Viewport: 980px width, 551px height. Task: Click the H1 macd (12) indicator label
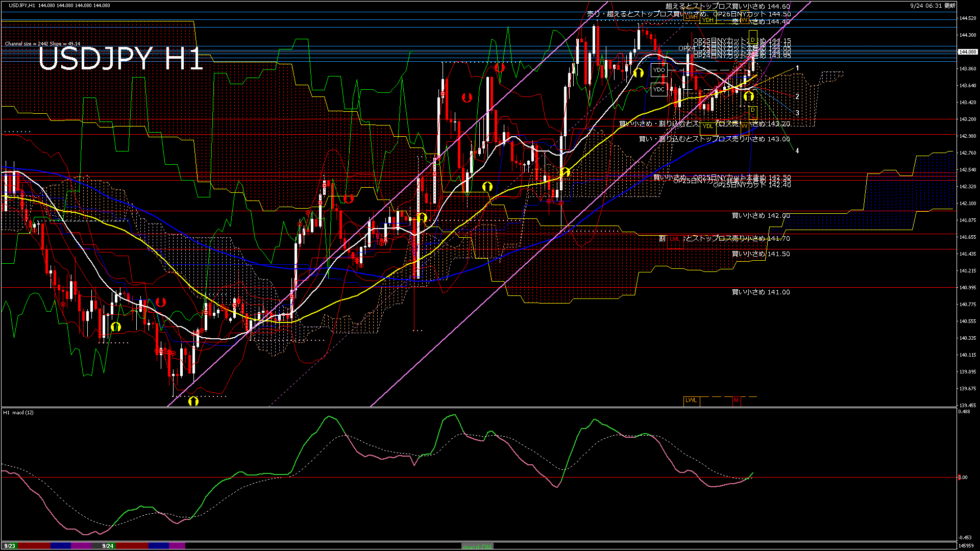click(18, 412)
